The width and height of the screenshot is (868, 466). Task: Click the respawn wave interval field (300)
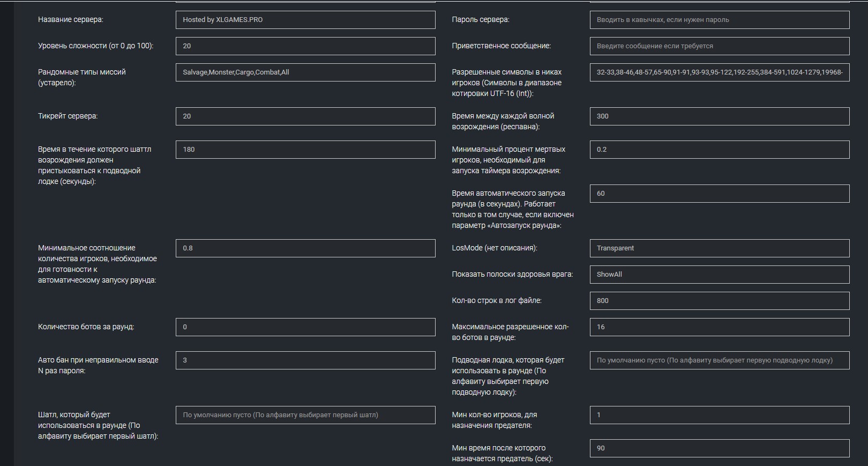pos(719,116)
